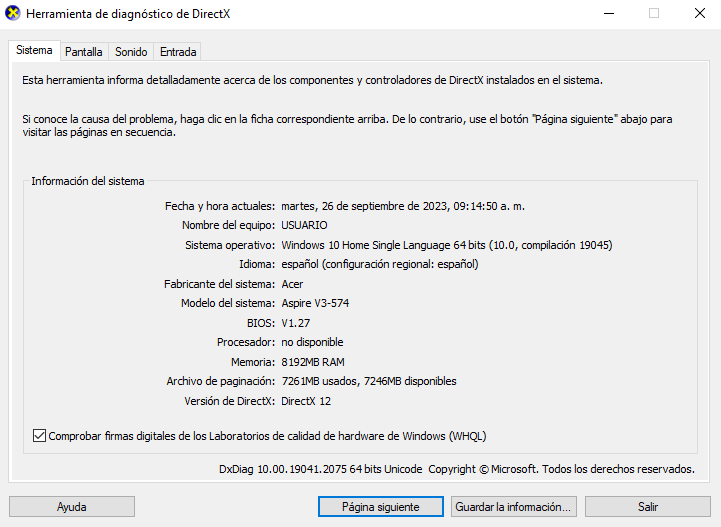Click Guardar la información button
Image resolution: width=721 pixels, height=527 pixels.
(x=513, y=507)
